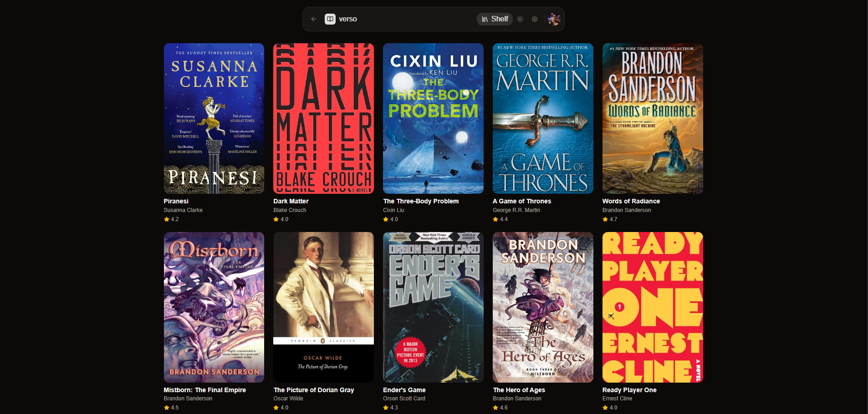The image size is (868, 414).
Task: Click the "4.7" rating for Words of Radiance
Action: pos(613,219)
